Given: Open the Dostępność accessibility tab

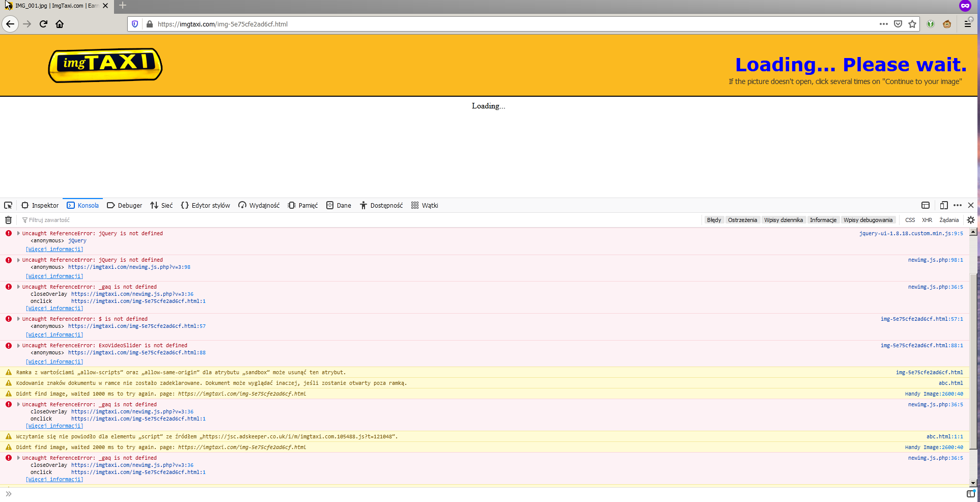Looking at the screenshot, I should click(x=381, y=205).
